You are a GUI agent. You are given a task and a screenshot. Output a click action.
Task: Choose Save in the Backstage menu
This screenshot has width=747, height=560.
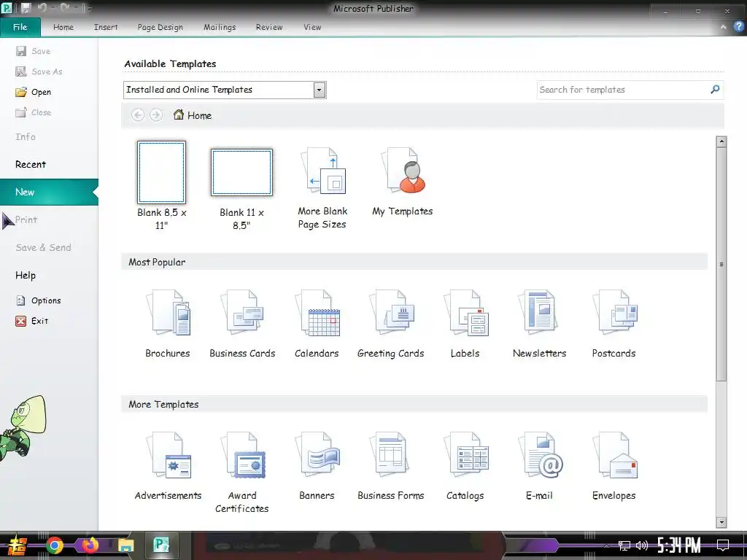[33, 51]
